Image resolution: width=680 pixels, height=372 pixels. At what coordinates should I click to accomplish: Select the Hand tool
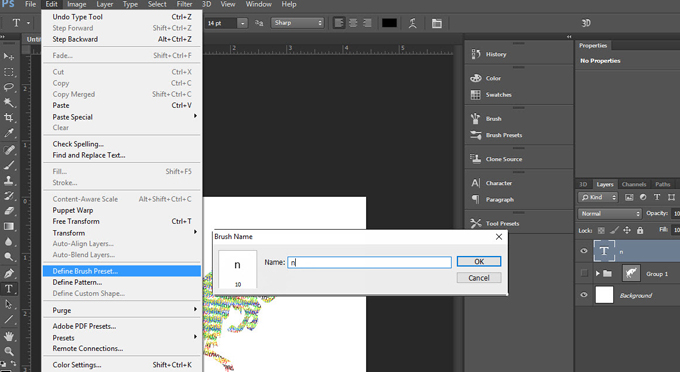pos(9,336)
